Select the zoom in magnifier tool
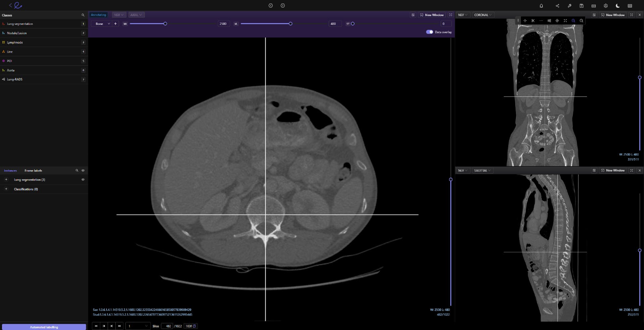The image size is (644, 330). [x=573, y=21]
